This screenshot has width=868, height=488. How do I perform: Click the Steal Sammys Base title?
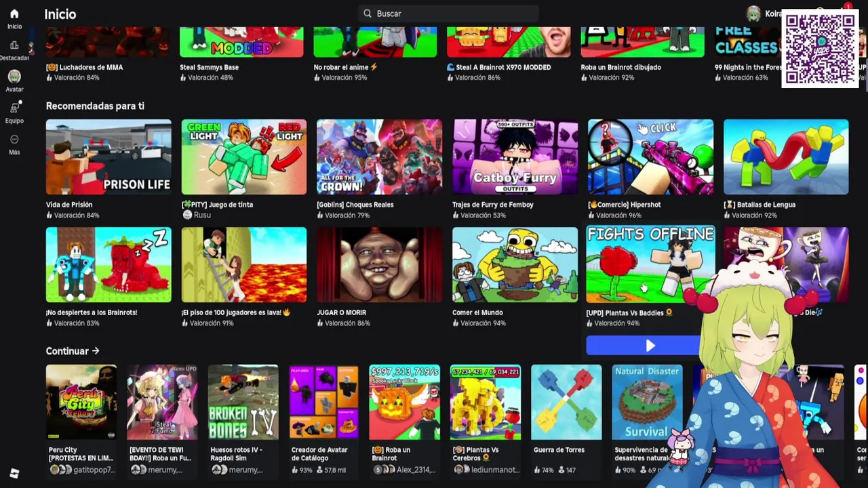coord(210,67)
